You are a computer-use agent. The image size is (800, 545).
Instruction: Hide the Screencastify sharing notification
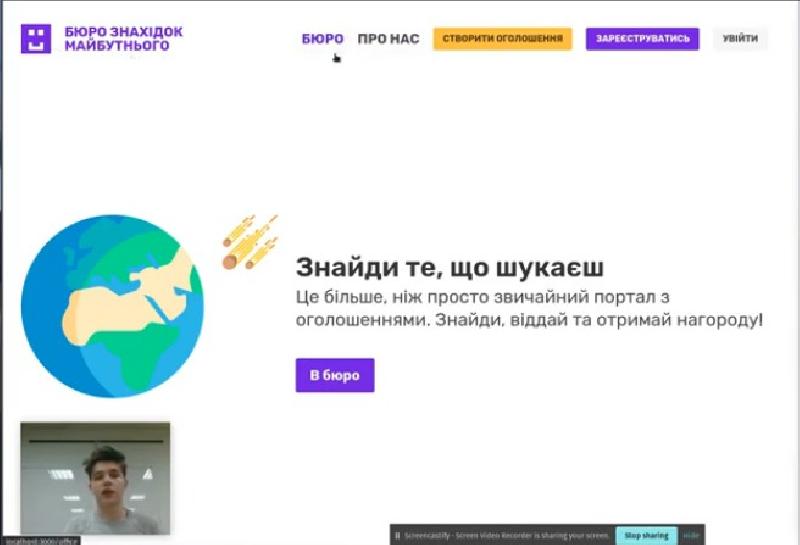691,536
